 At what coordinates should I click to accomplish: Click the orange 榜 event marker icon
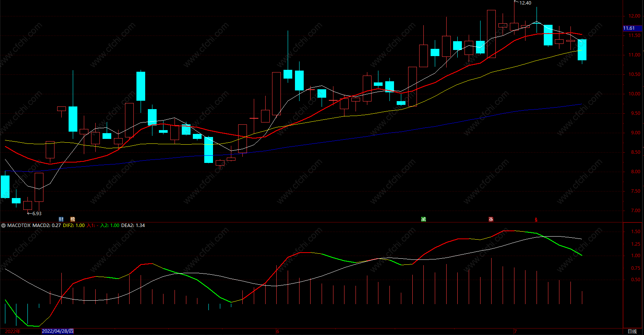pos(73,219)
